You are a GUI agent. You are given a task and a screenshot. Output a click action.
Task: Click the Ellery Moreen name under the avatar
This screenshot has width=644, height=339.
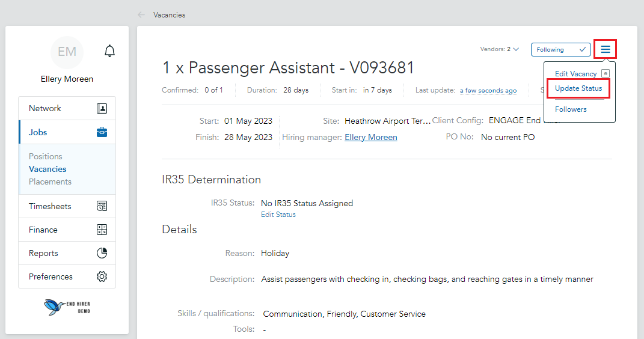67,79
